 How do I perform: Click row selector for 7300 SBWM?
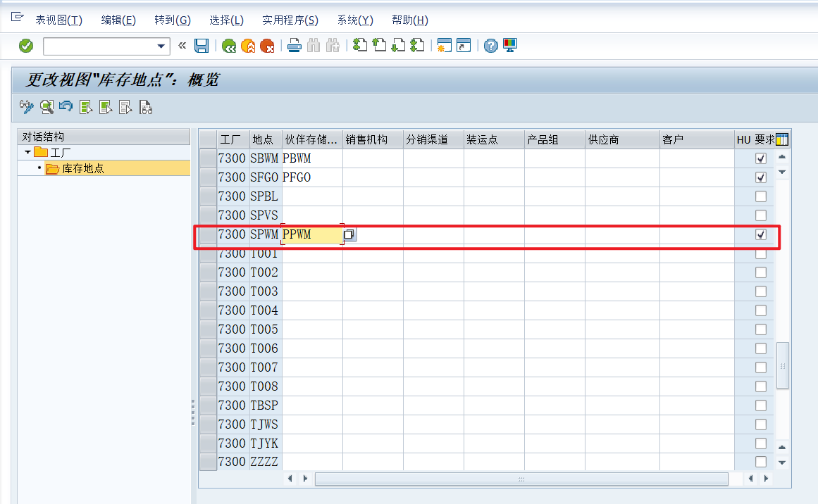pyautogui.click(x=208, y=158)
